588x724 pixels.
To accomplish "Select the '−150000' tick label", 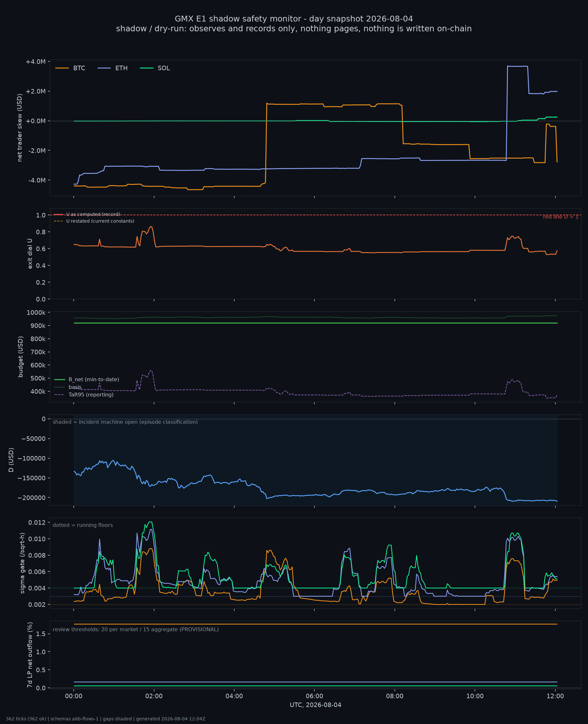I will coord(32,478).
